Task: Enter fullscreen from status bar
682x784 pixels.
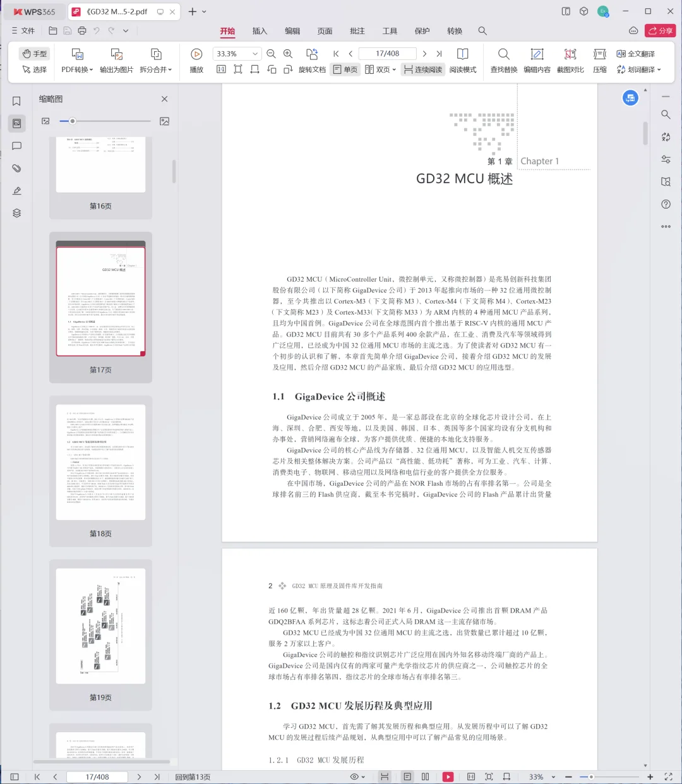Action: [x=668, y=776]
